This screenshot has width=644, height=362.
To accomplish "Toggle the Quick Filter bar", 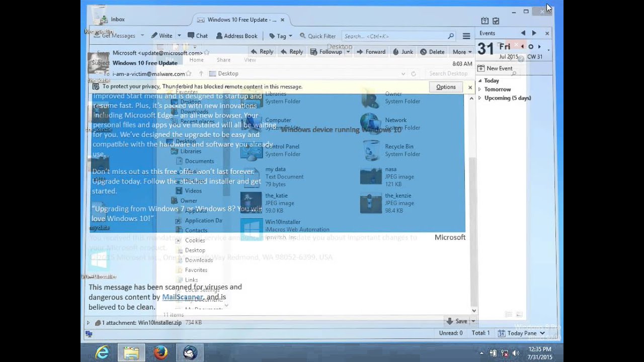I will (317, 36).
